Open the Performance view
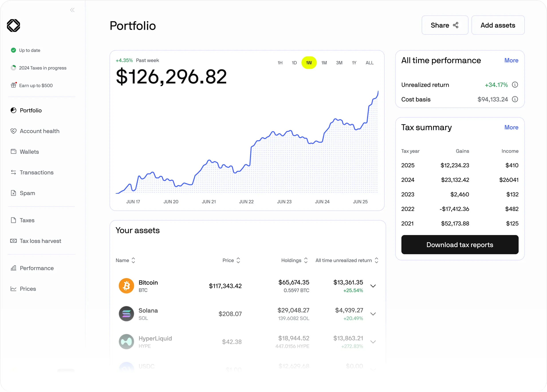Image resolution: width=547 pixels, height=392 pixels. (36, 268)
